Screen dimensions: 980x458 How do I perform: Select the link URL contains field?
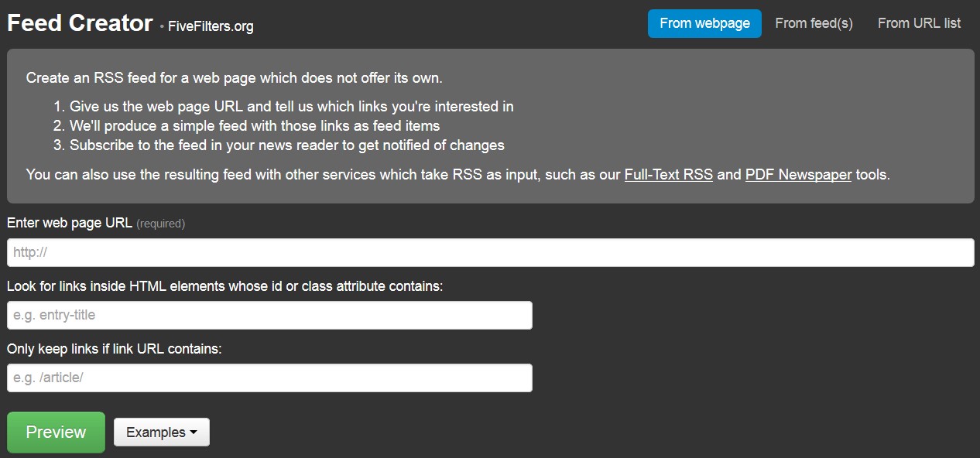269,378
